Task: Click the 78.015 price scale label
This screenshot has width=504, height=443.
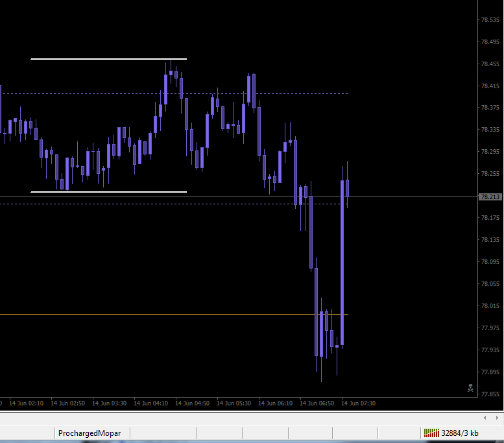Action: pos(490,305)
